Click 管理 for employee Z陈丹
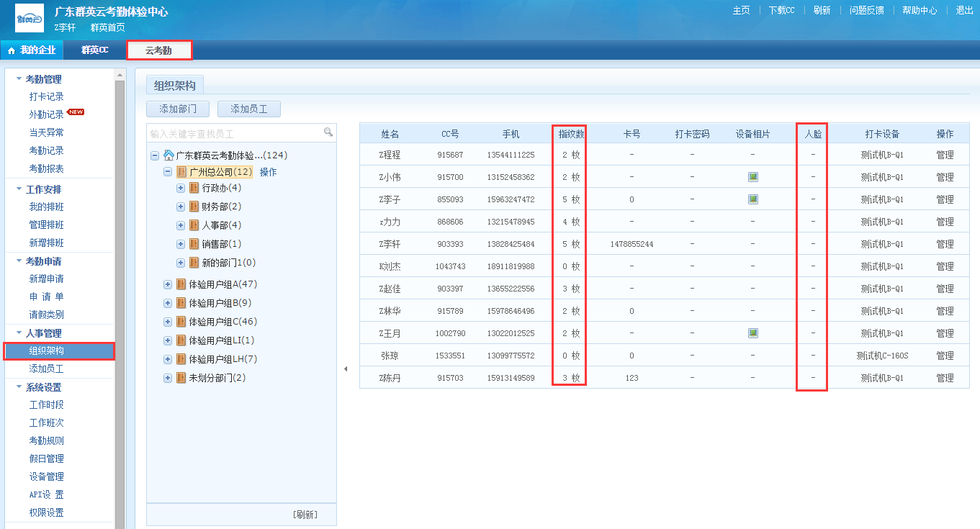980x529 pixels. [x=945, y=378]
